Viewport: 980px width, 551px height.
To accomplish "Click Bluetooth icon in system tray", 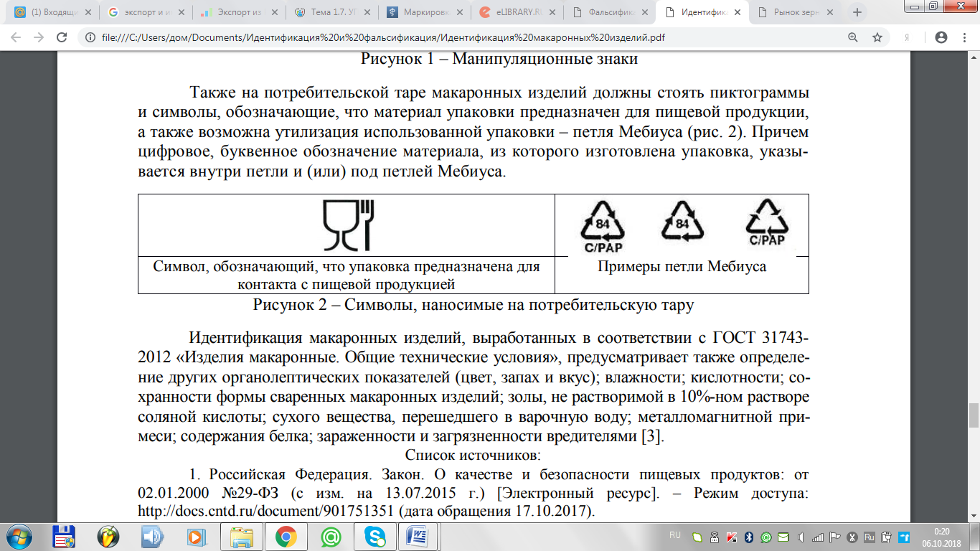I will [x=748, y=537].
